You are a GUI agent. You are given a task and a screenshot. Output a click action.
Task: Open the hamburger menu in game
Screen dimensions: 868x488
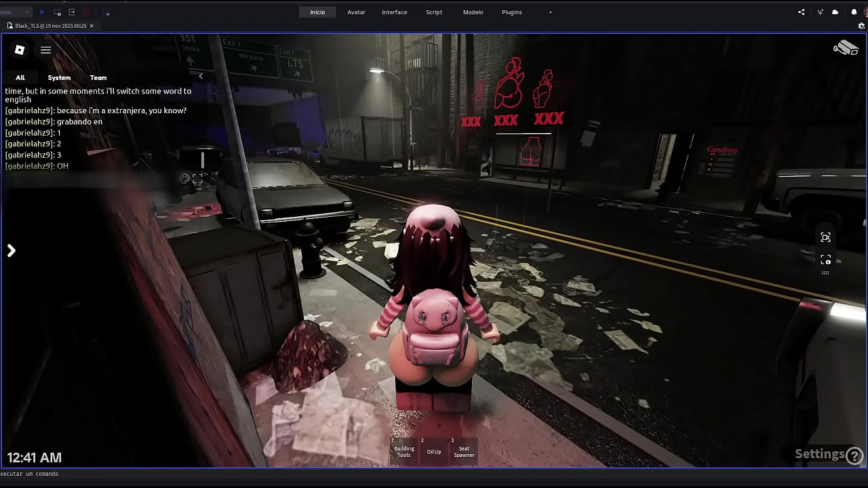pos(45,49)
